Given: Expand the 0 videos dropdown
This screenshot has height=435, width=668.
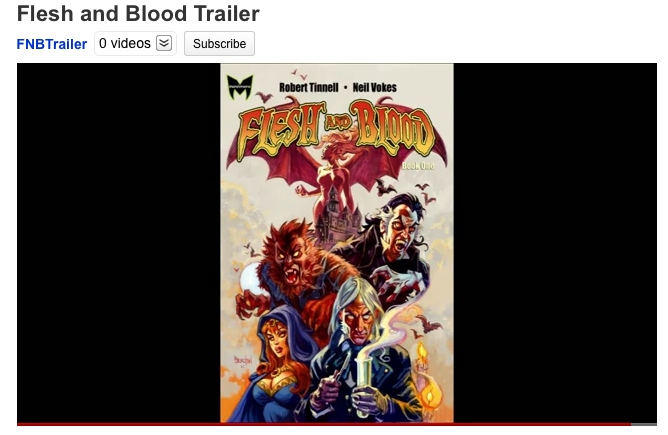Looking at the screenshot, I should point(135,43).
